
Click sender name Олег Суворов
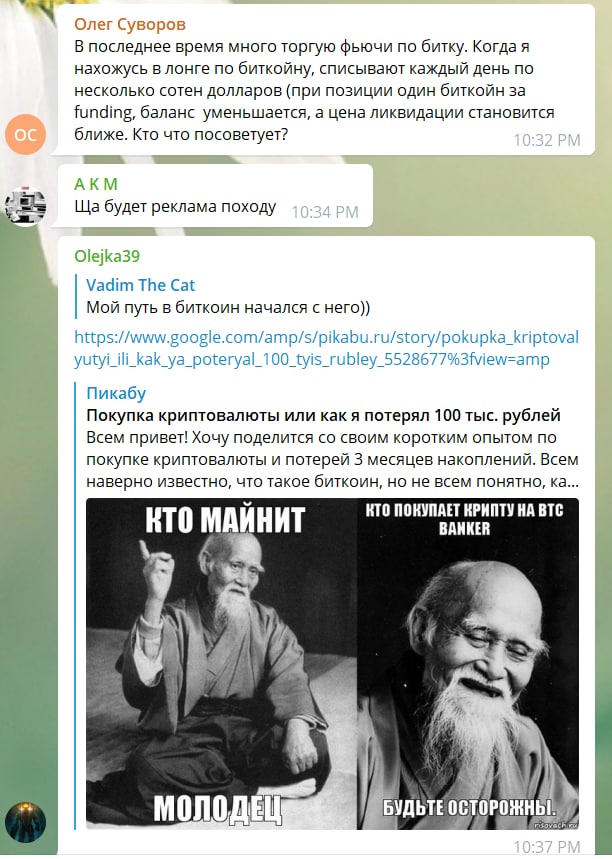(130, 24)
